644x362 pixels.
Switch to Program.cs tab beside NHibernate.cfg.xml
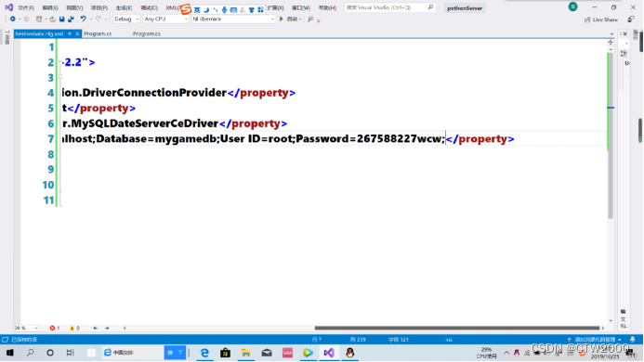coord(98,33)
